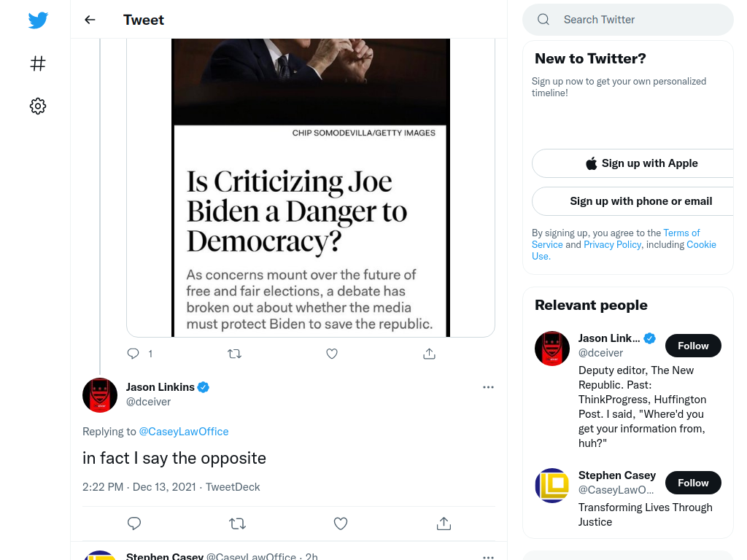Image resolution: width=747 pixels, height=560 pixels.
Task: Focus the Search Twitter field
Action: click(628, 20)
